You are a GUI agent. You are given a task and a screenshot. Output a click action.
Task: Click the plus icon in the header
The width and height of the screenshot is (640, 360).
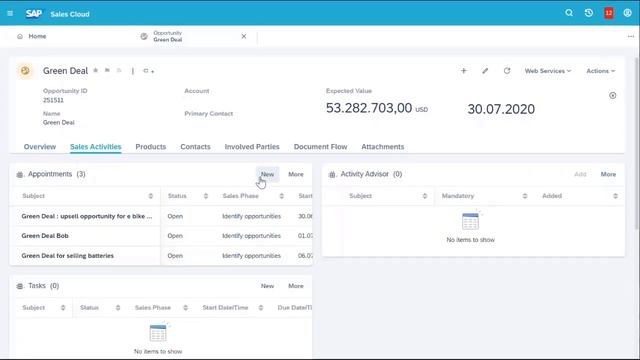point(464,71)
